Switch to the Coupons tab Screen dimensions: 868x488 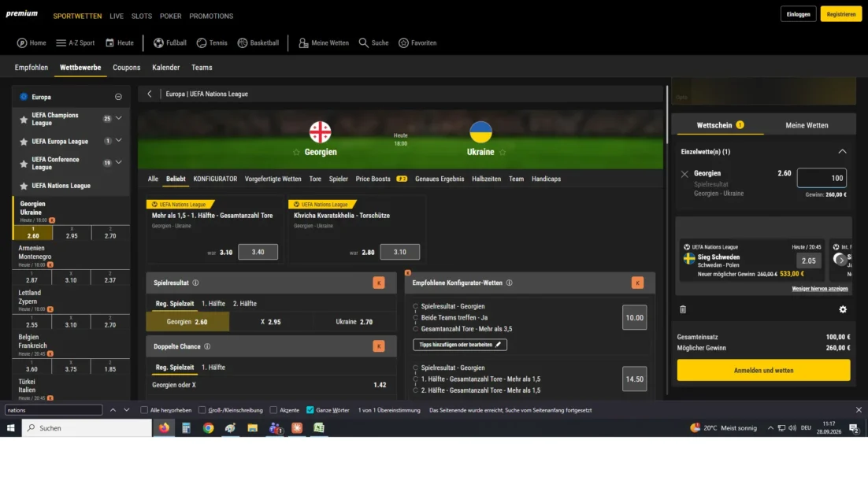click(127, 68)
